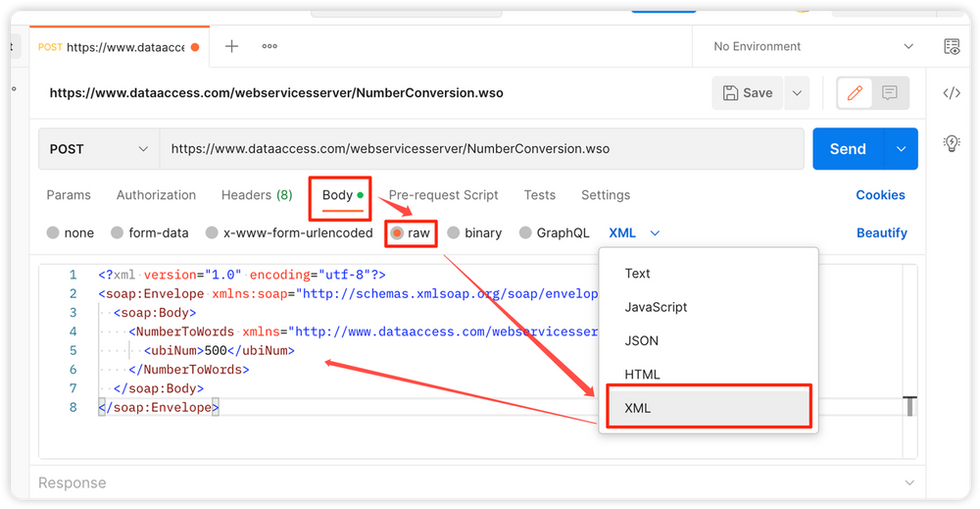
Task: Switch to the comments mode icon
Action: tap(890, 93)
